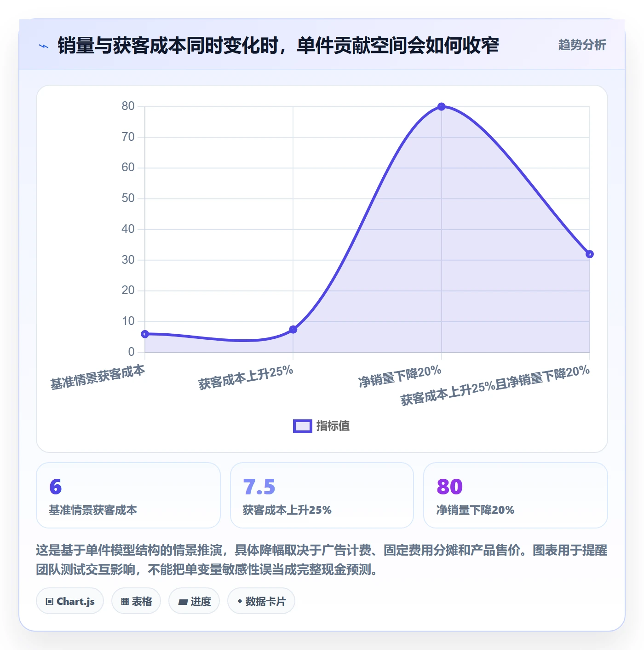Click the x-axis label 基准情景获客成本
This screenshot has width=644, height=650.
98,377
